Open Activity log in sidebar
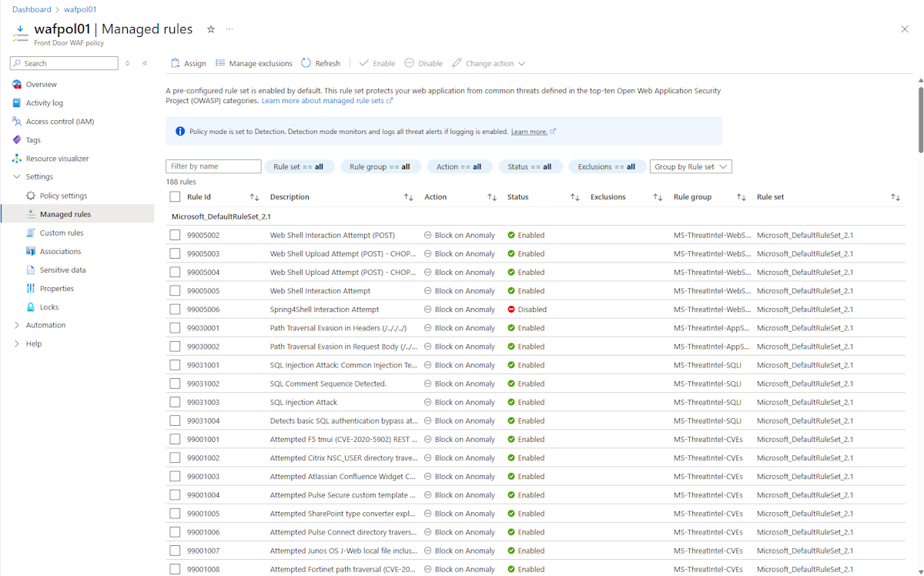Viewport: 924px width, 576px height. tap(45, 103)
